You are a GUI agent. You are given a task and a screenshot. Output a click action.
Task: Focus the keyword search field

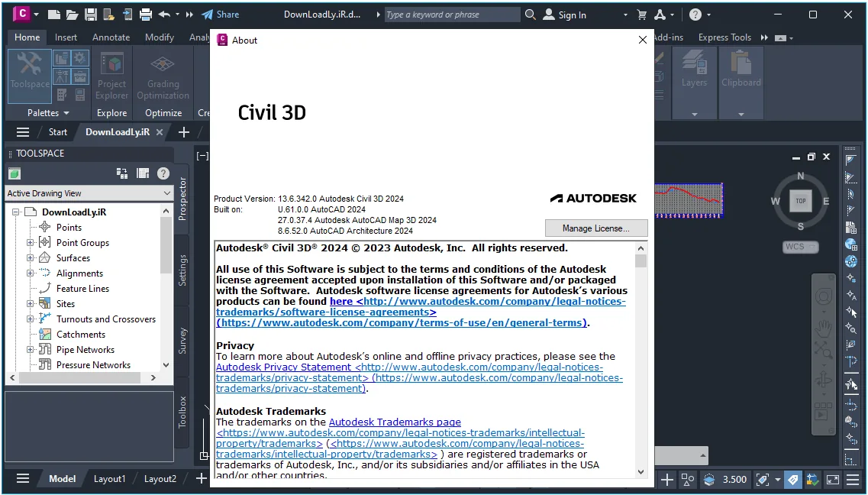coord(452,15)
